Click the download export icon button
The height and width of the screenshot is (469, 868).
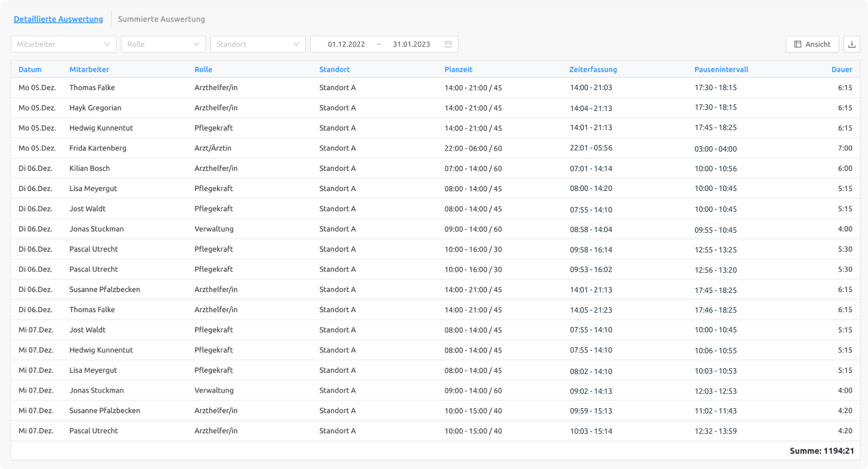[852, 44]
